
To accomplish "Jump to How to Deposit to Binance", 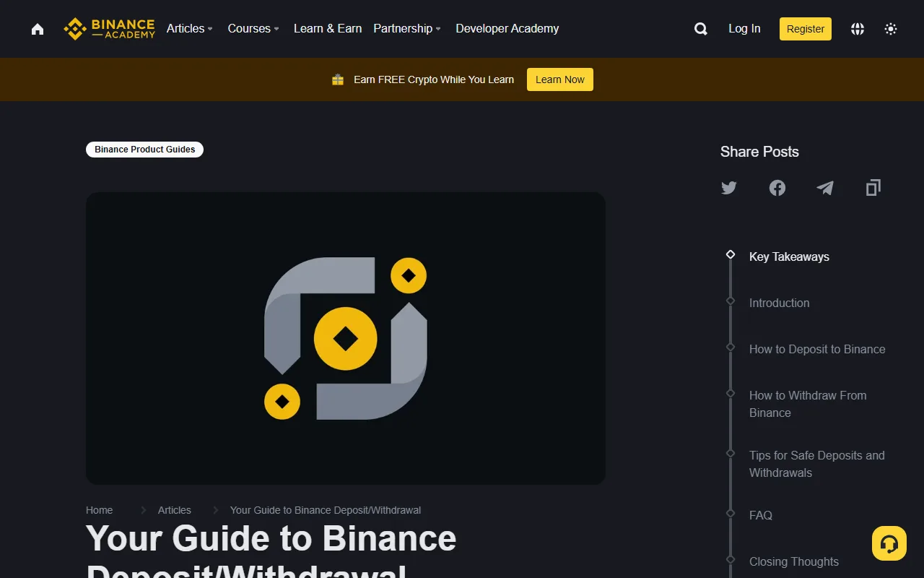I will (x=817, y=349).
